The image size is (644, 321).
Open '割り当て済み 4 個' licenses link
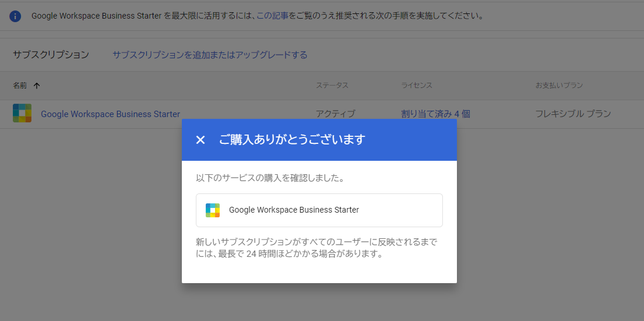(436, 114)
